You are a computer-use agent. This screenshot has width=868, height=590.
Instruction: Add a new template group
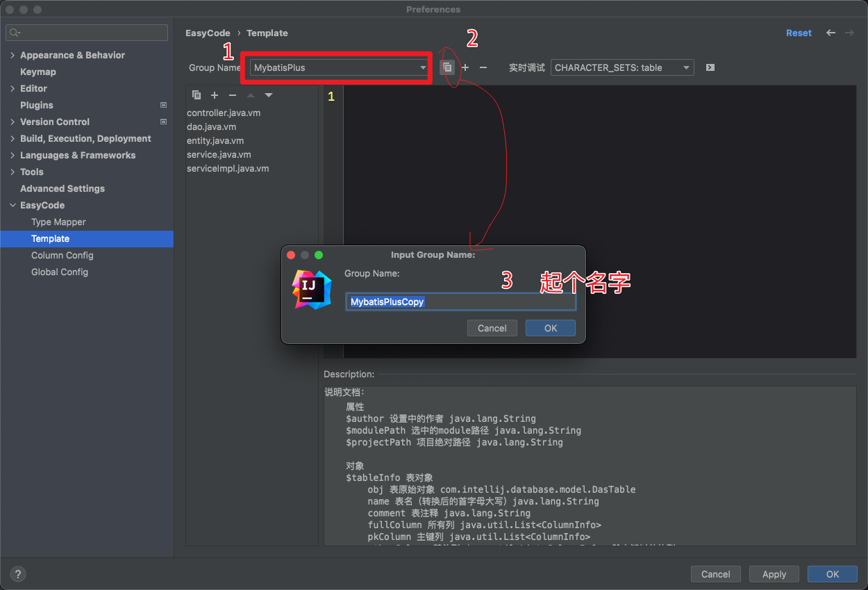[465, 67]
